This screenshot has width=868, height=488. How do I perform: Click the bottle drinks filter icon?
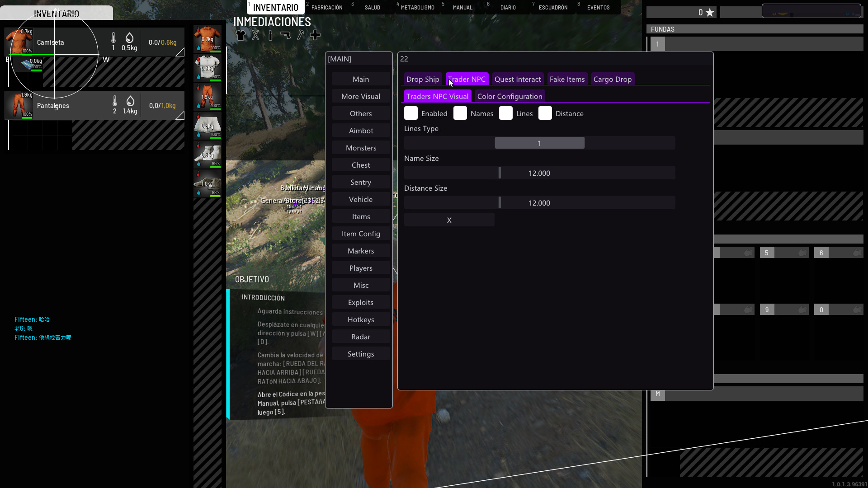coord(270,35)
